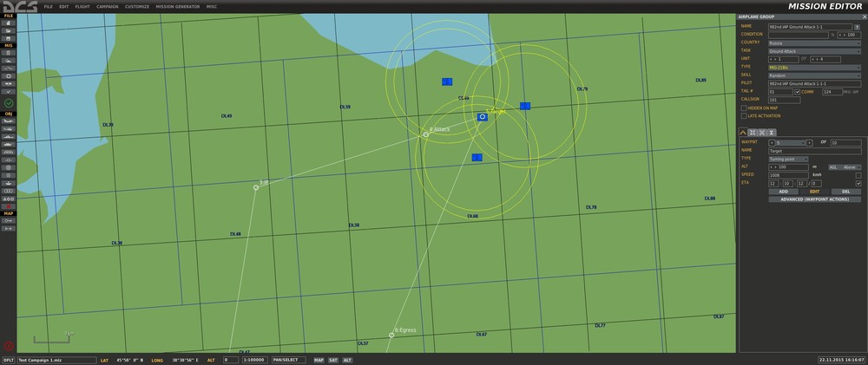
Task: Click the first icon under MAP section
Action: coord(9,220)
